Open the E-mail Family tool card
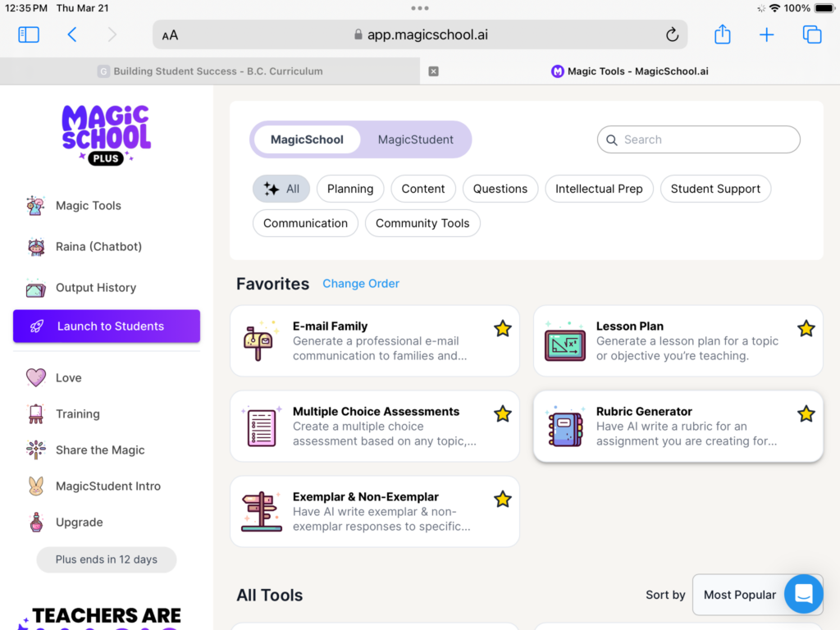Viewport: 840px width, 630px height. click(x=374, y=340)
